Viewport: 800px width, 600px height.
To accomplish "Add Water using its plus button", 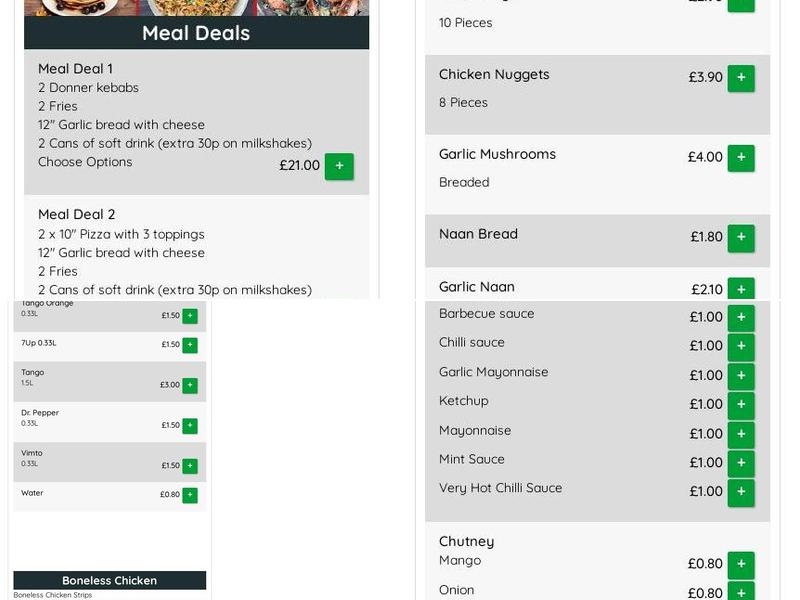I will [190, 495].
